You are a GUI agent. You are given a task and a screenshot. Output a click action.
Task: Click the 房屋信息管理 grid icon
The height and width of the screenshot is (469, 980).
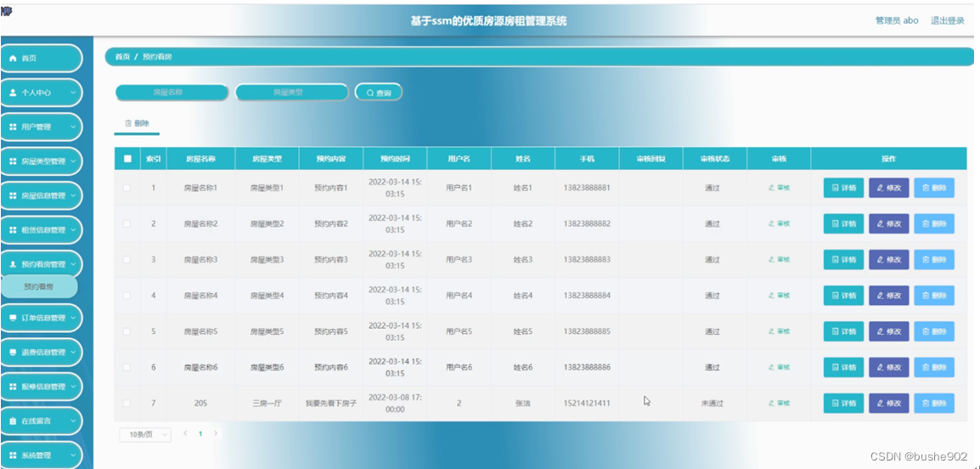point(13,195)
